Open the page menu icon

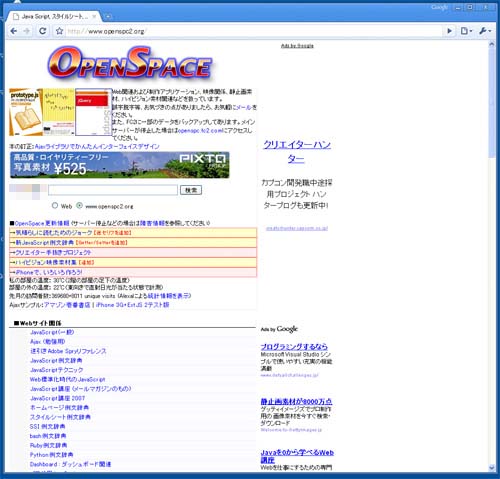tap(466, 31)
